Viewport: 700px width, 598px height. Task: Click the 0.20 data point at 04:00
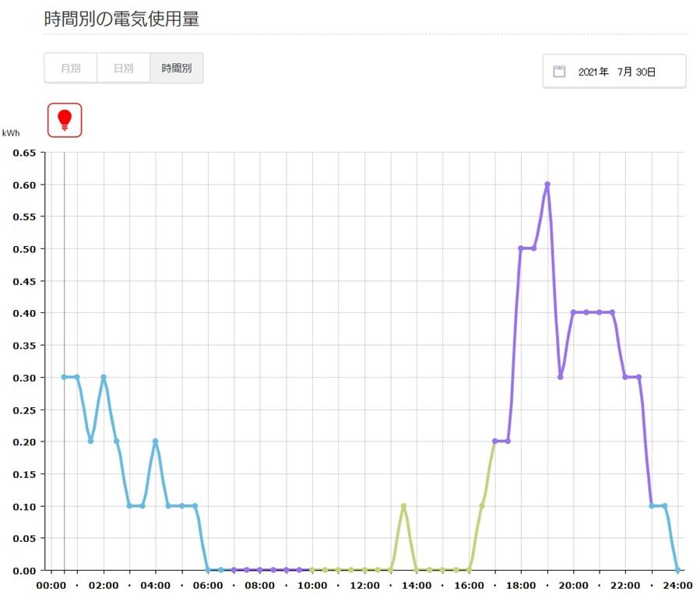click(x=156, y=441)
